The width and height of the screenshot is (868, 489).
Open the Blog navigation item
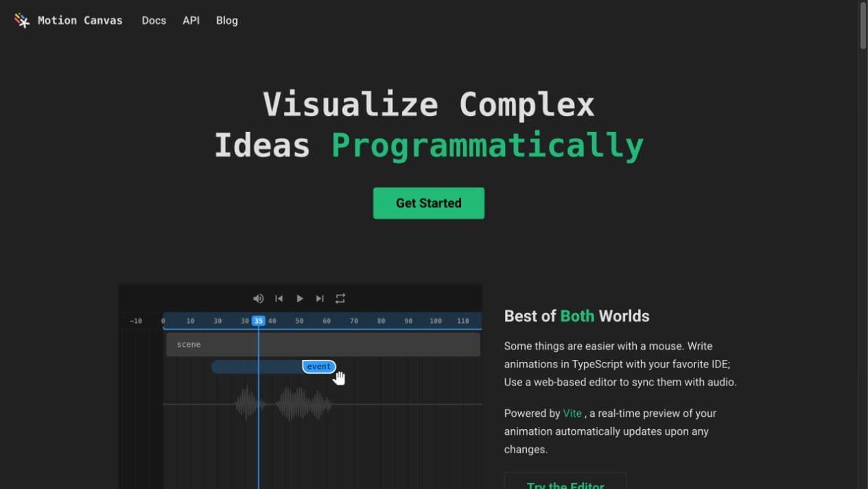coord(226,21)
